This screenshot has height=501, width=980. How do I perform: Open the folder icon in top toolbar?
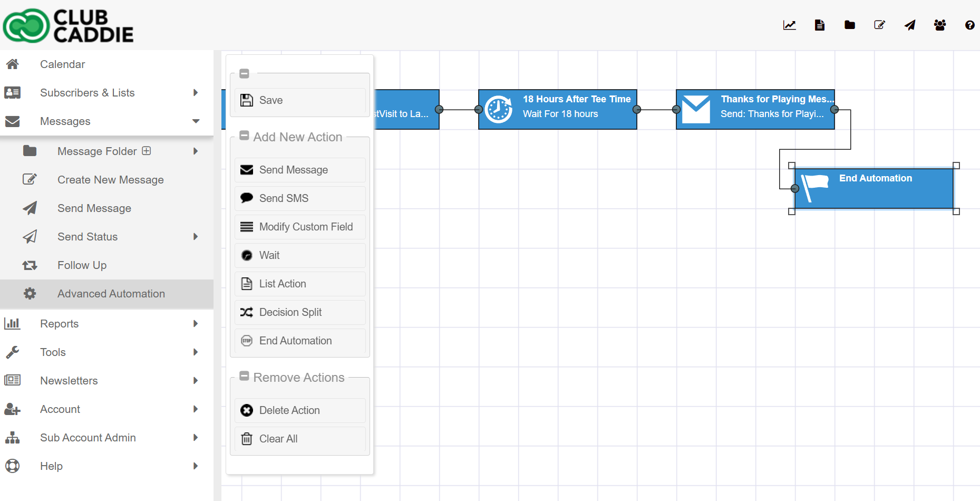850,25
